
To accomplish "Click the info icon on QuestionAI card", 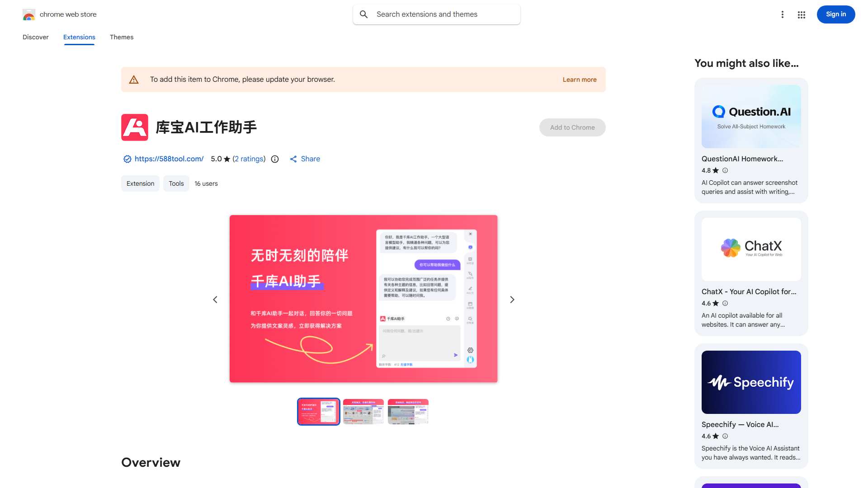I will click(725, 170).
